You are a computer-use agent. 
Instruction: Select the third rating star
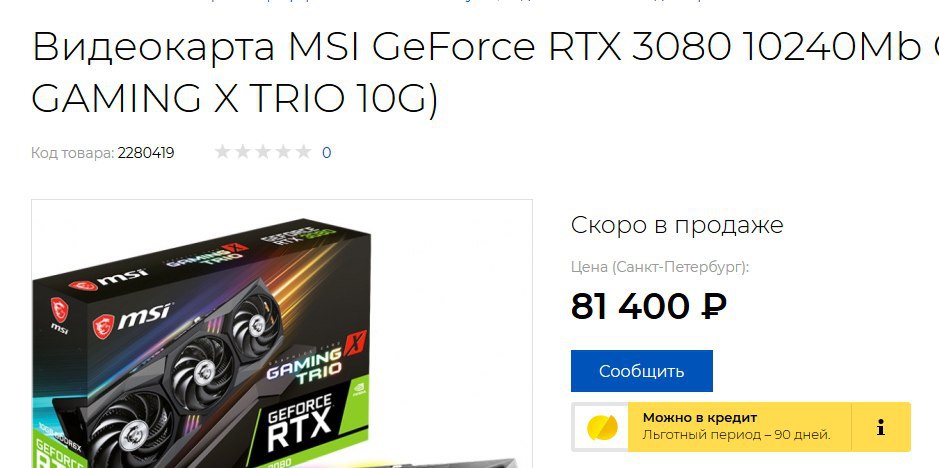pyautogui.click(x=263, y=152)
